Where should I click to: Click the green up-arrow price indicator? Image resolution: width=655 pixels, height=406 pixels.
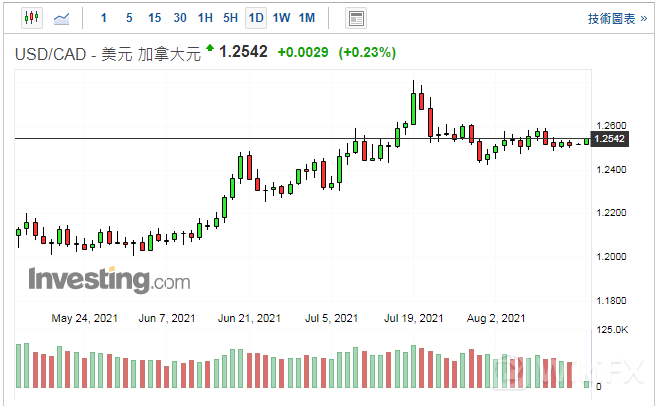[x=210, y=48]
